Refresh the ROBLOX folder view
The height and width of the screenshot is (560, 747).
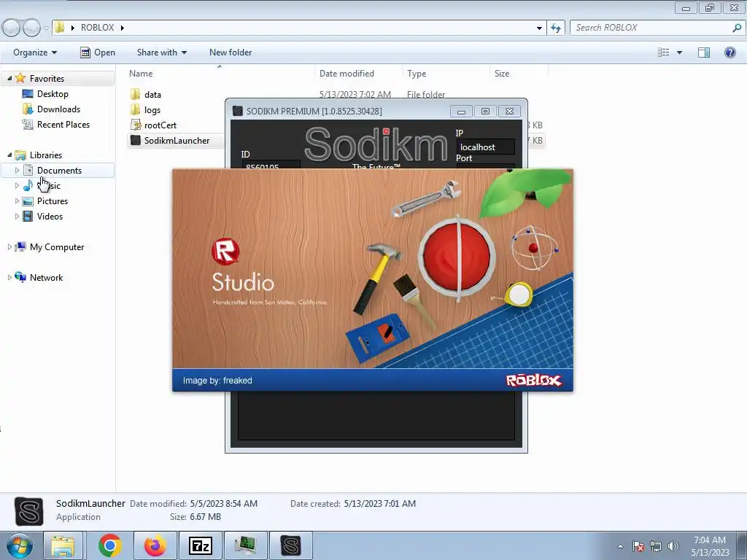[x=556, y=28]
